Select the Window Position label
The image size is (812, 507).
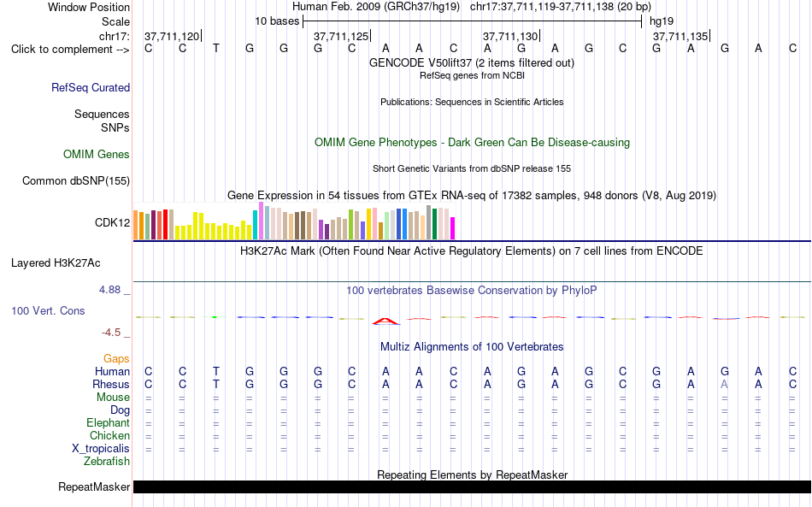(x=89, y=7)
